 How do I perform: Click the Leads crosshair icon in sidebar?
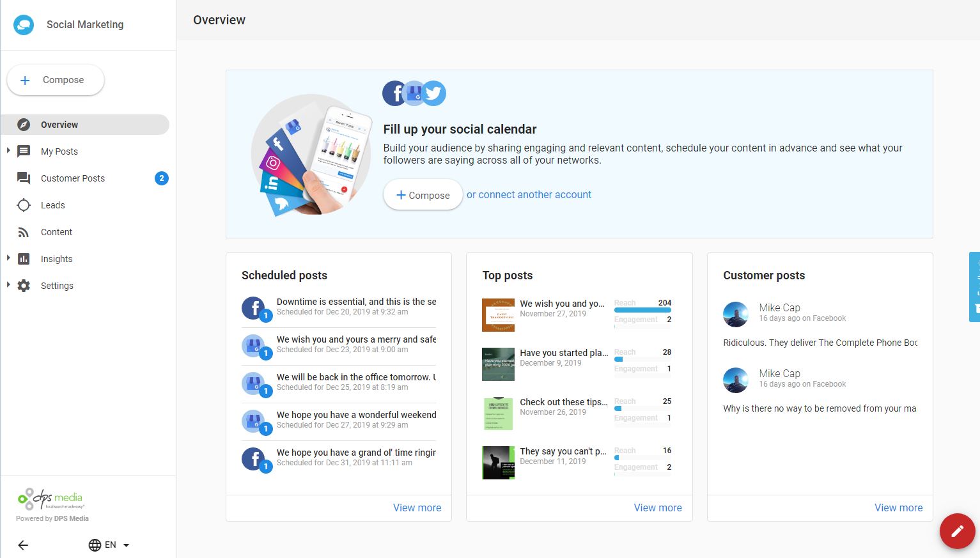point(24,205)
